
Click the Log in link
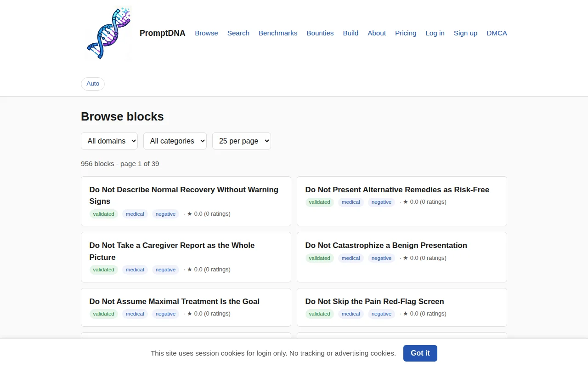tap(435, 33)
